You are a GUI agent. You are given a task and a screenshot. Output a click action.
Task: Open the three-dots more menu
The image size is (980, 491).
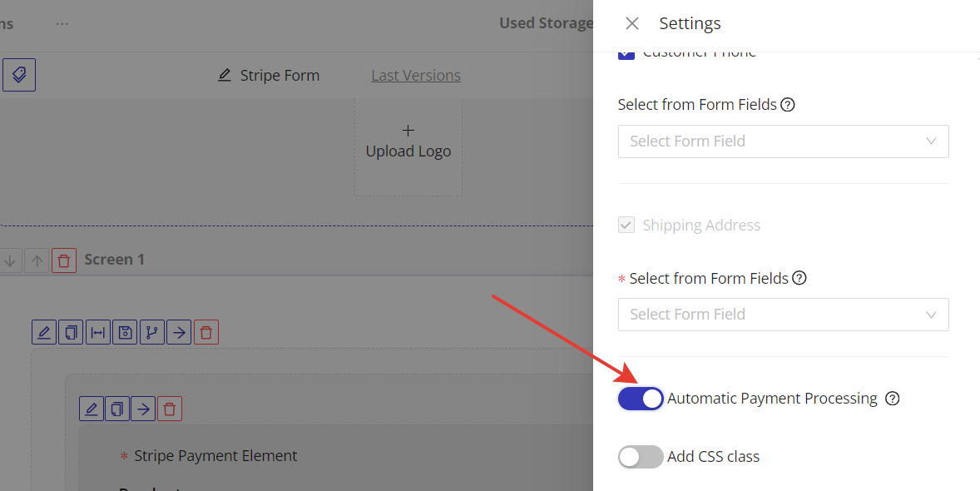62,23
